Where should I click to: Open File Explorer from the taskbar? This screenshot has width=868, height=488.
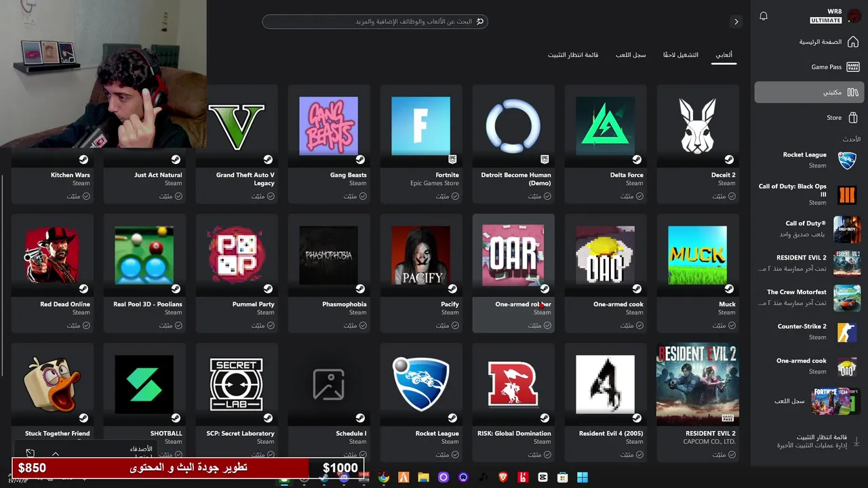pyautogui.click(x=423, y=478)
